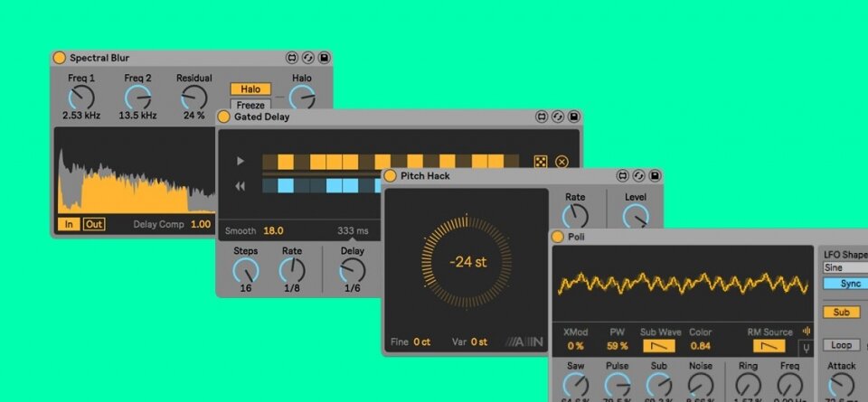The image size is (868, 402).
Task: Click the Rate knob in Pitch Hack
Action: click(575, 216)
